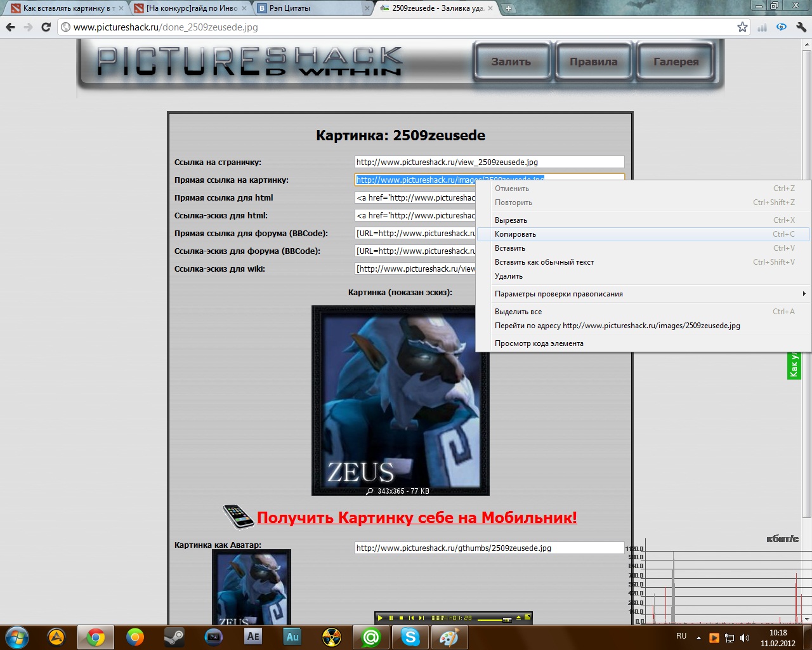The image size is (812, 650).
Task: Expand 'Параметры проверки правописания' submenu
Action: point(643,294)
